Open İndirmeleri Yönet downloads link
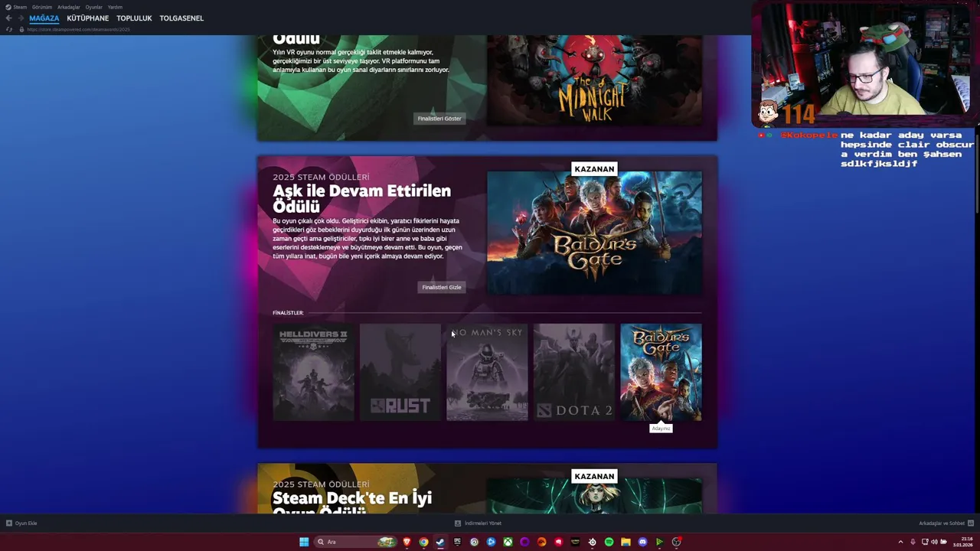 click(483, 523)
